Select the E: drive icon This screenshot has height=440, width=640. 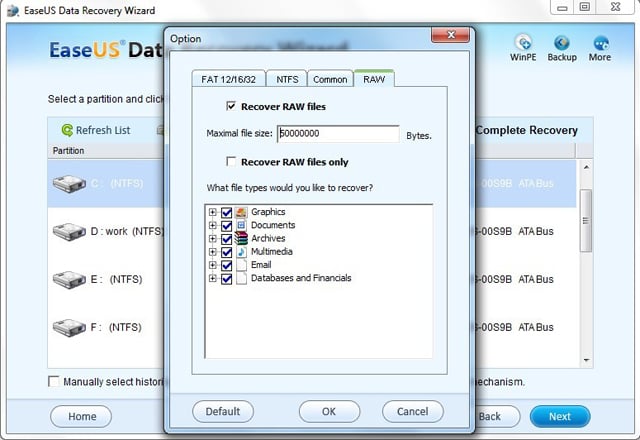pyautogui.click(x=69, y=280)
